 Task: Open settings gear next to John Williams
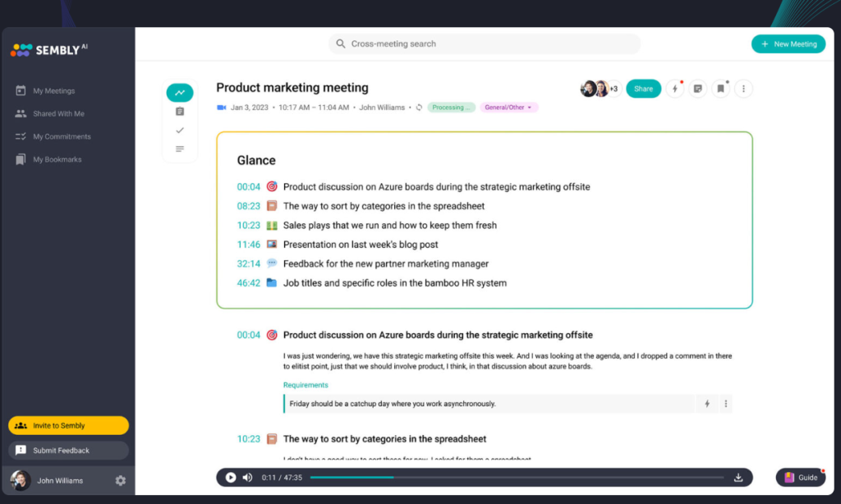click(x=121, y=480)
